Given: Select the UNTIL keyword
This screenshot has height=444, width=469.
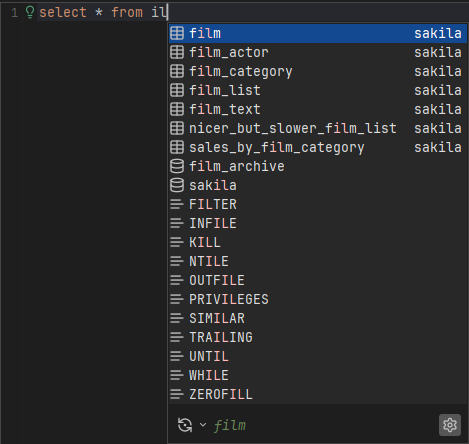Looking at the screenshot, I should [318, 356].
